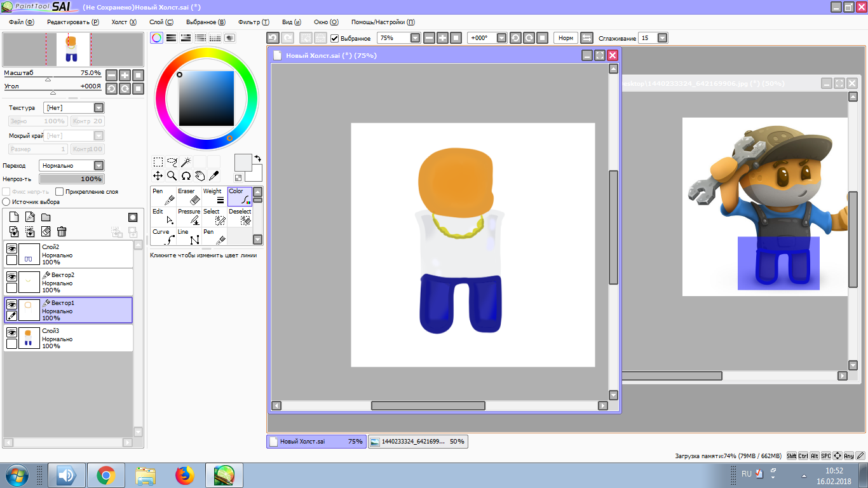Click the undo arrow in the toolbar
This screenshot has width=868, height=488.
pyautogui.click(x=273, y=38)
